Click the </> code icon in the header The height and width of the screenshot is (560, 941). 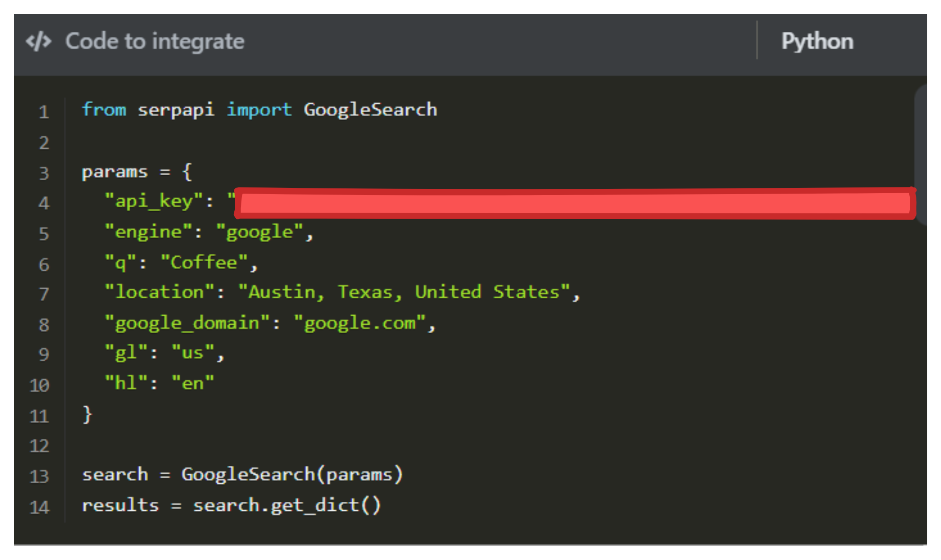coord(38,41)
